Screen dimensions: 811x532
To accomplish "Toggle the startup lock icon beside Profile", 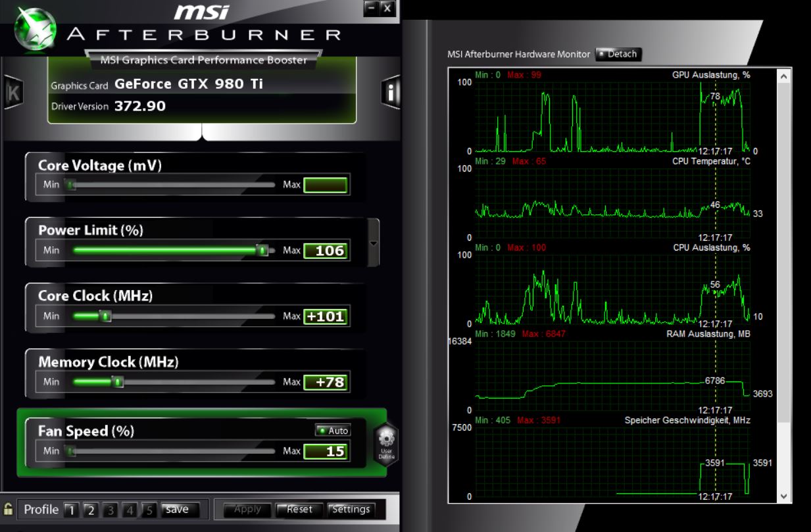I will tap(8, 509).
